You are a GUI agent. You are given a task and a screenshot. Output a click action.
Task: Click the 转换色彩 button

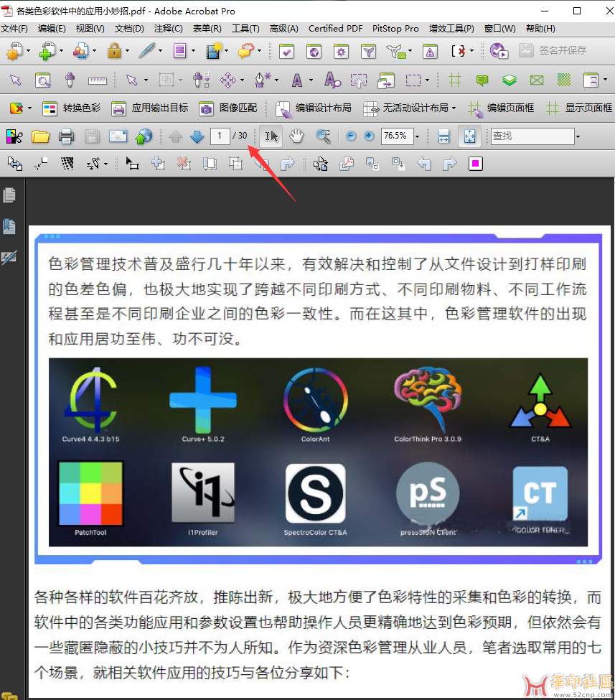pos(72,108)
